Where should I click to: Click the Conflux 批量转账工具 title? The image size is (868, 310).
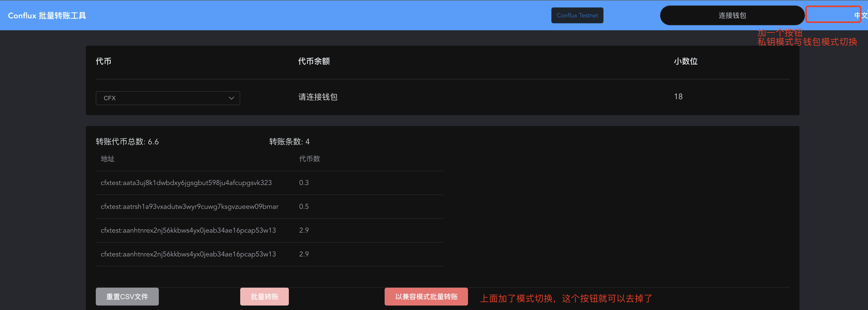(47, 15)
